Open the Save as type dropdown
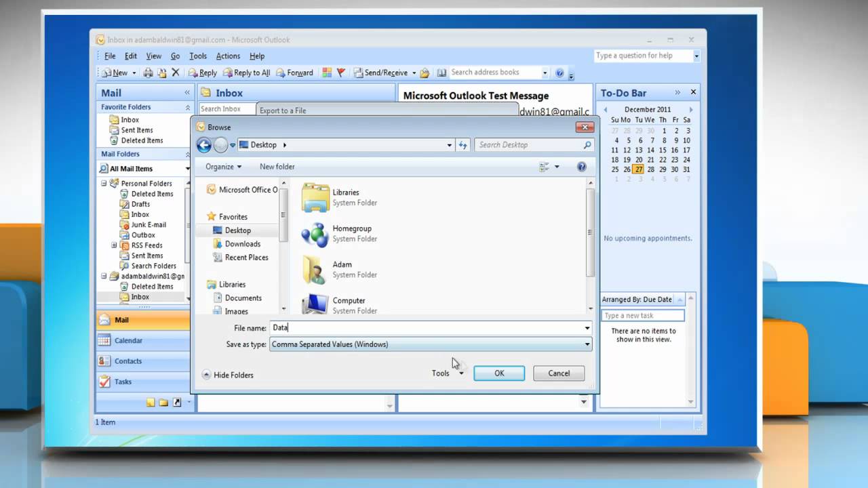 pos(587,344)
